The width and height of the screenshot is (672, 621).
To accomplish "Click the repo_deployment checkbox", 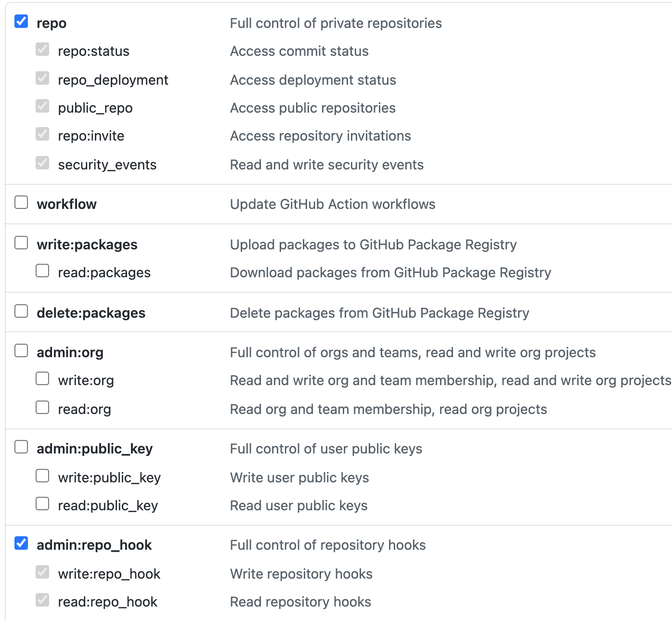I will pos(42,78).
